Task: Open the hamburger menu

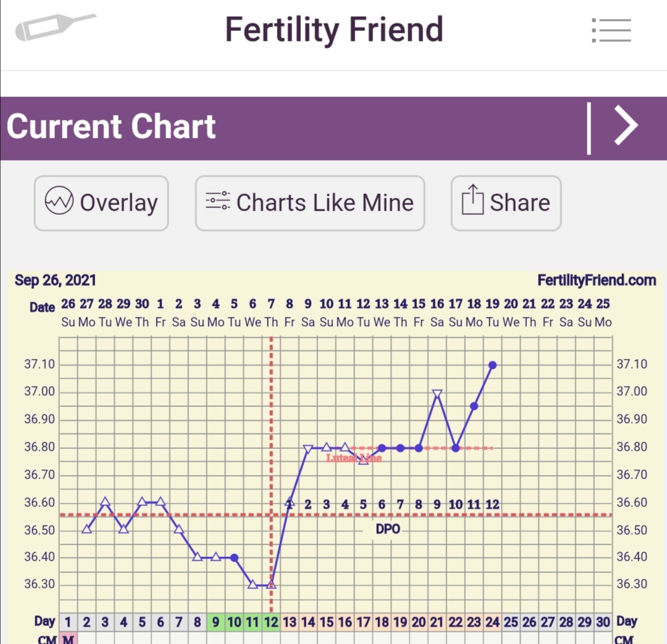Action: click(x=610, y=30)
